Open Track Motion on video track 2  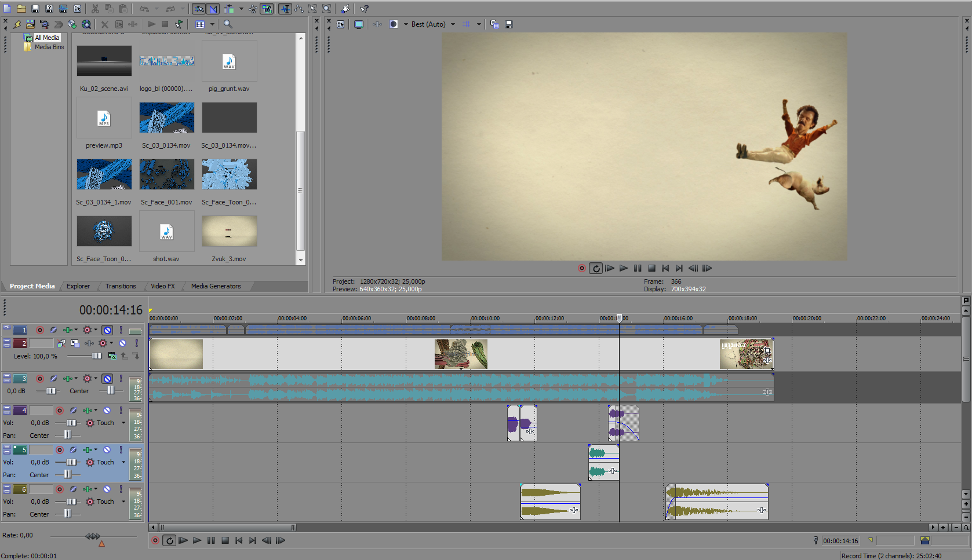(x=75, y=343)
